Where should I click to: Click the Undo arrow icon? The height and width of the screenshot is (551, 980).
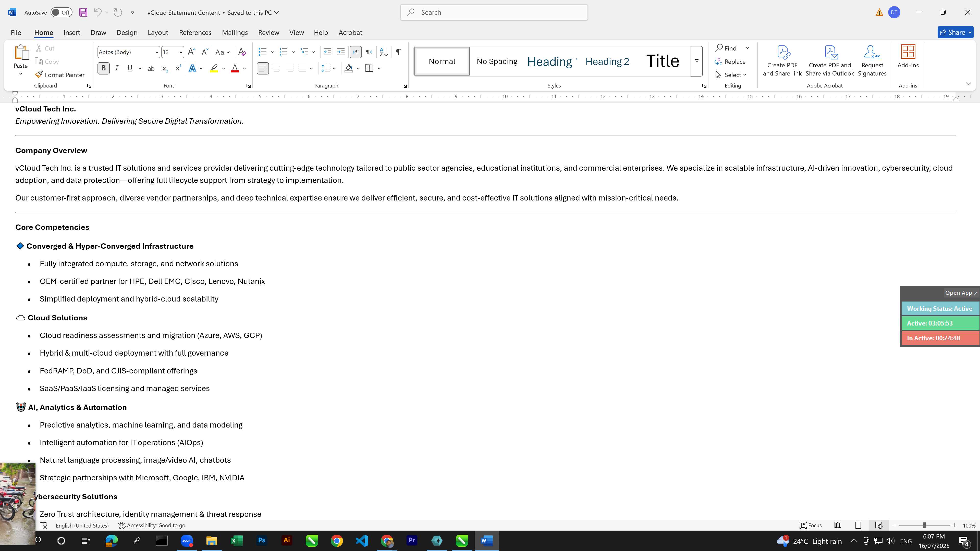pyautogui.click(x=97, y=12)
